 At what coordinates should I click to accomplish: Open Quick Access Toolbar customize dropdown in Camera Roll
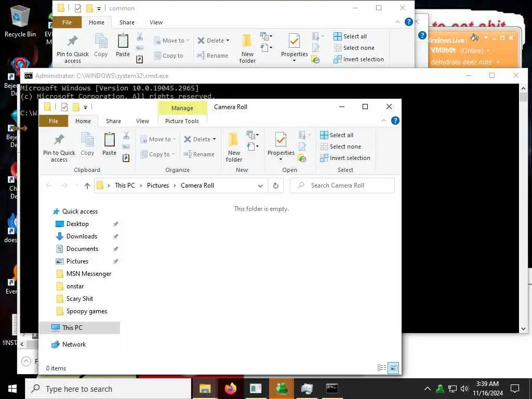point(86,107)
